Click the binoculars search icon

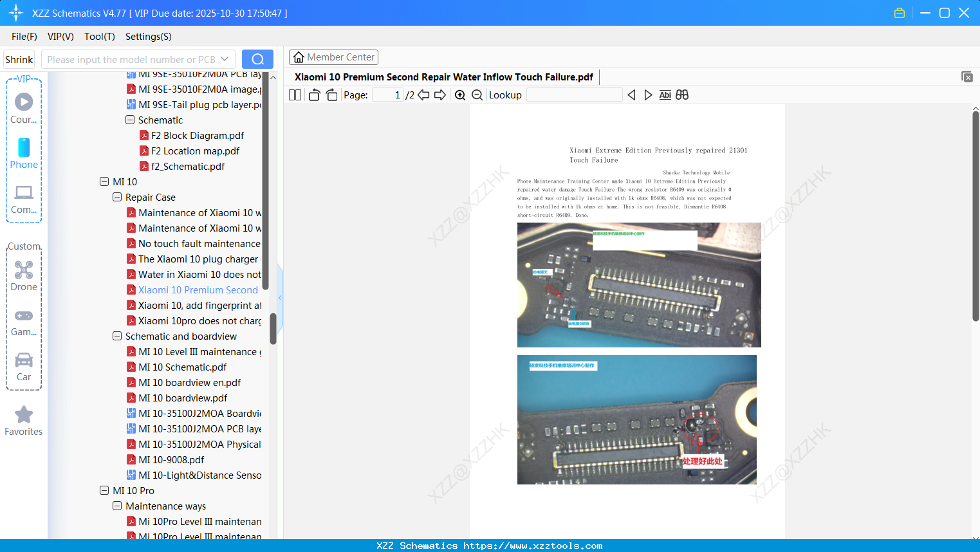click(682, 95)
